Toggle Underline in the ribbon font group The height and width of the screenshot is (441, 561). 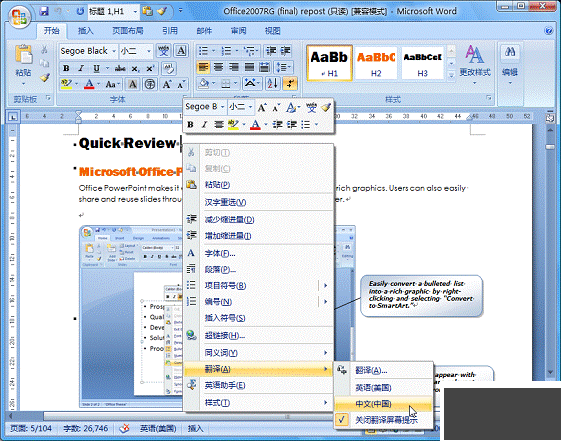coord(96,68)
